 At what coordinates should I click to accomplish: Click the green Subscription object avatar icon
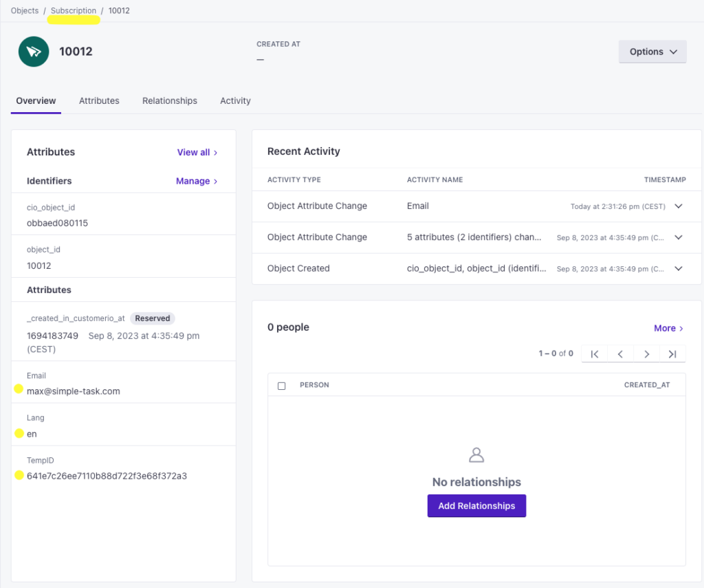click(34, 52)
